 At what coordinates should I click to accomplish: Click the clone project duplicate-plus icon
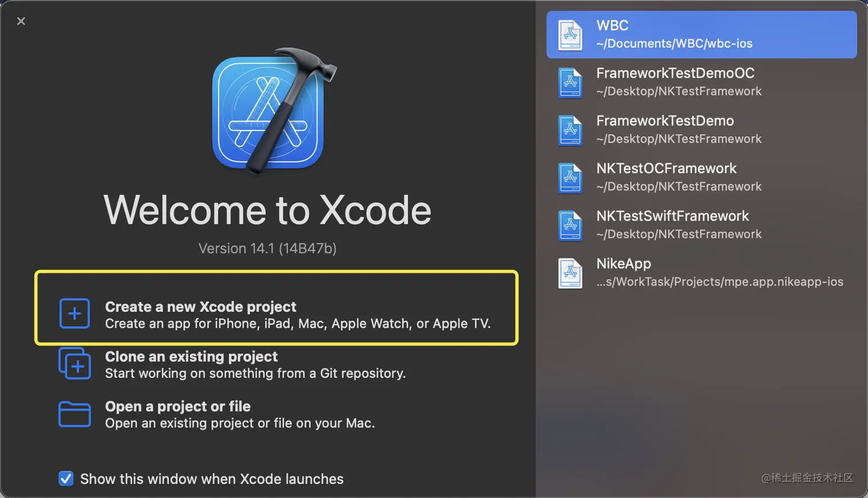(x=75, y=364)
